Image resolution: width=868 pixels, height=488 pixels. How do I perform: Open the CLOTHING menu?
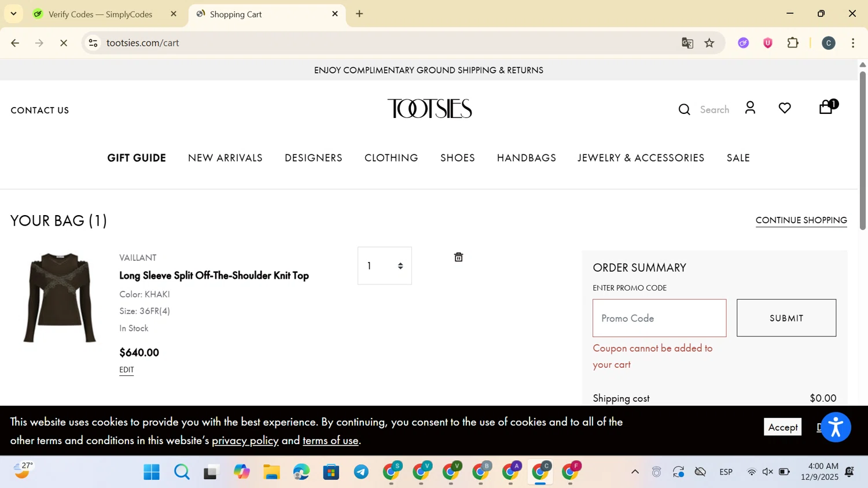click(x=391, y=158)
